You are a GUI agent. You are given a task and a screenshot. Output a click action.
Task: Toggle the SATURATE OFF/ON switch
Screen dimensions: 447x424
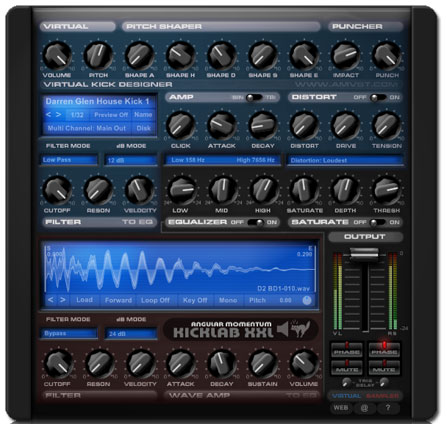(378, 222)
